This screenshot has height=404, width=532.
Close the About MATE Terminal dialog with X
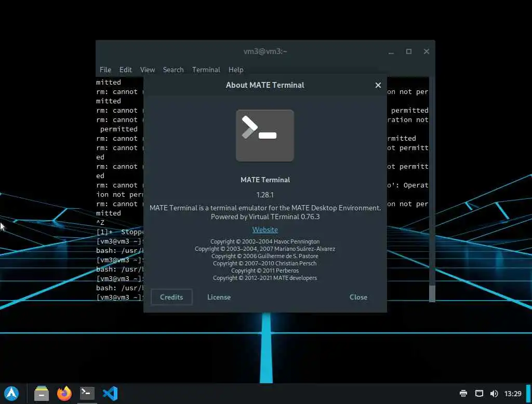coord(378,85)
